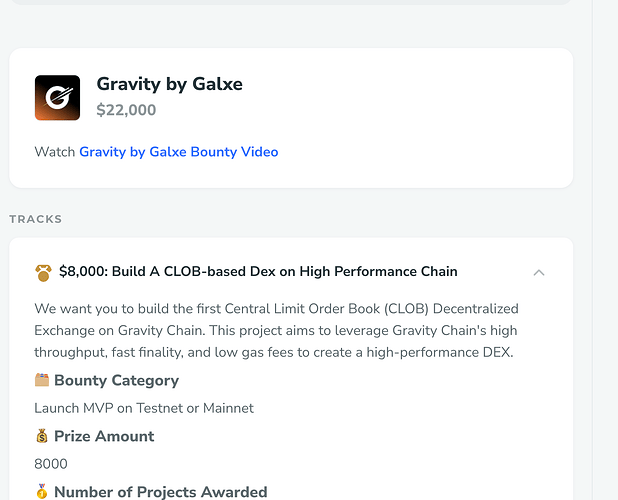Click the Prize Amount heading

coord(104,436)
